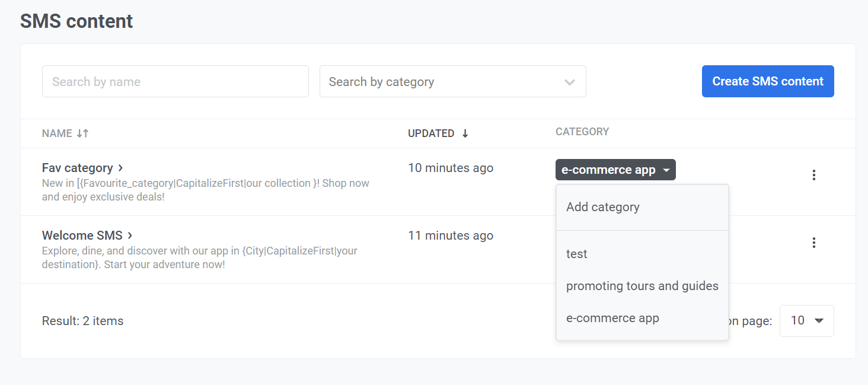Select the test category option

point(576,254)
